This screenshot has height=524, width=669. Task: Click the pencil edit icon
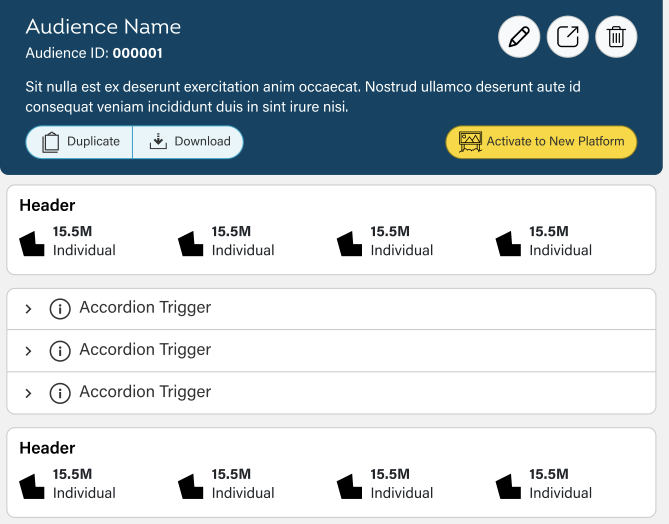[x=518, y=38]
